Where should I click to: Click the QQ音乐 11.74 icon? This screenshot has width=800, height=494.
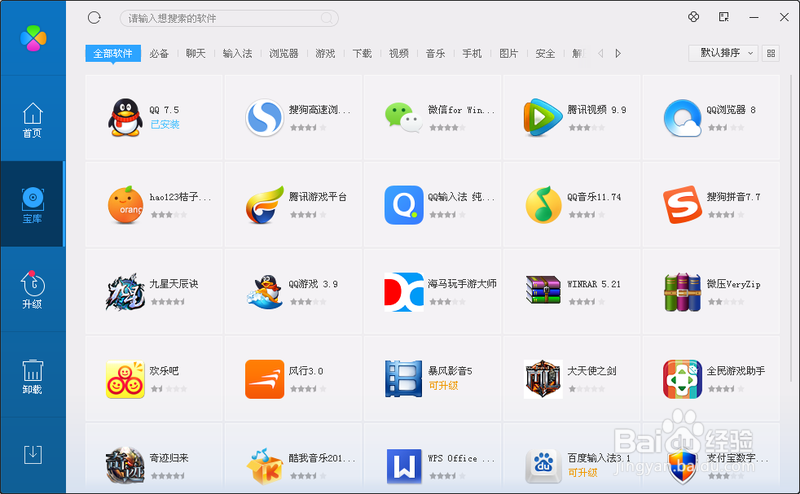[x=543, y=205]
